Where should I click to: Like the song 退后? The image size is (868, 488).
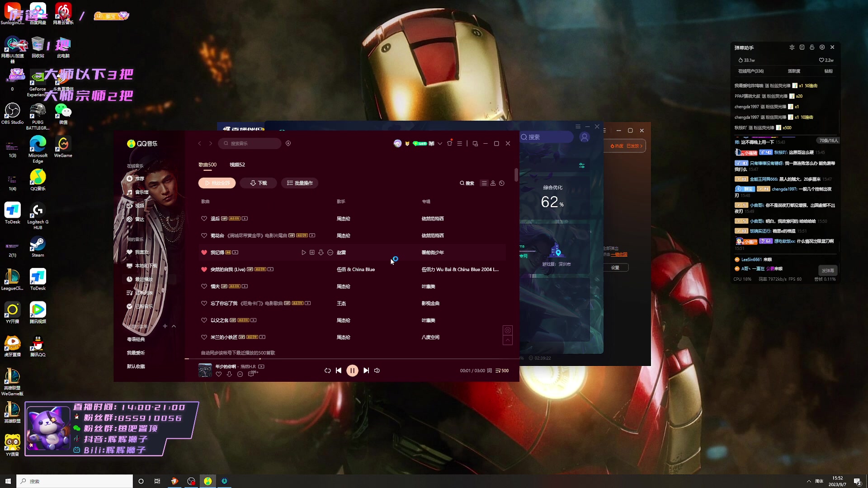pyautogui.click(x=204, y=219)
